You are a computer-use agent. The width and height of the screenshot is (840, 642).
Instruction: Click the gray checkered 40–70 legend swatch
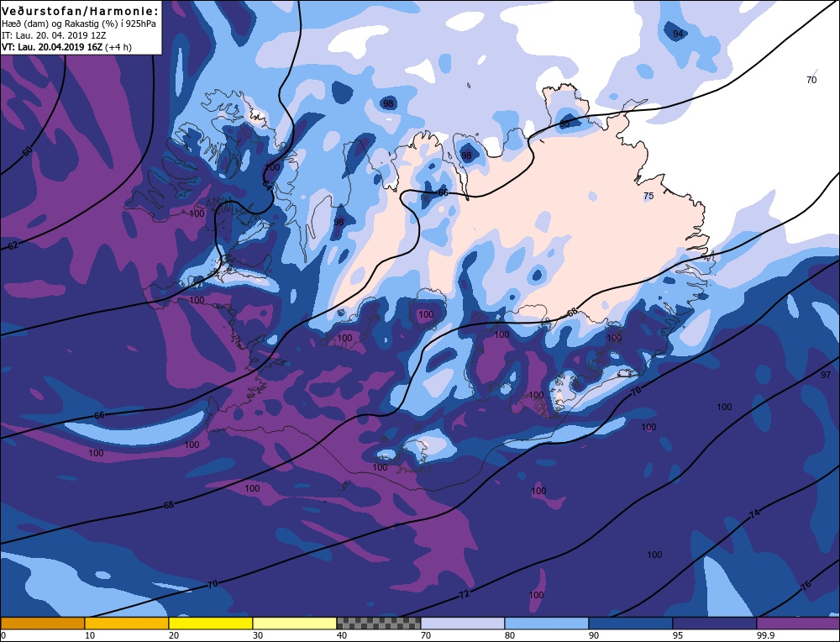(379, 623)
